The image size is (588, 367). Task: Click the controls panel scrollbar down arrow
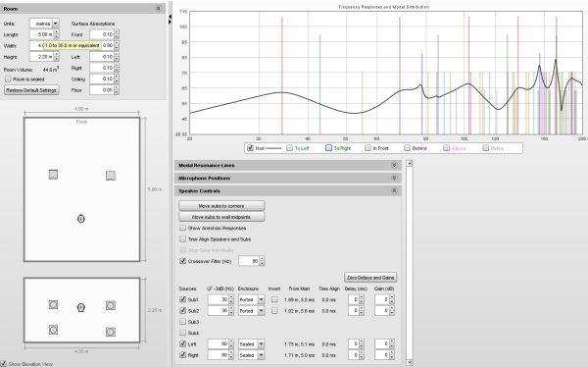click(x=410, y=362)
